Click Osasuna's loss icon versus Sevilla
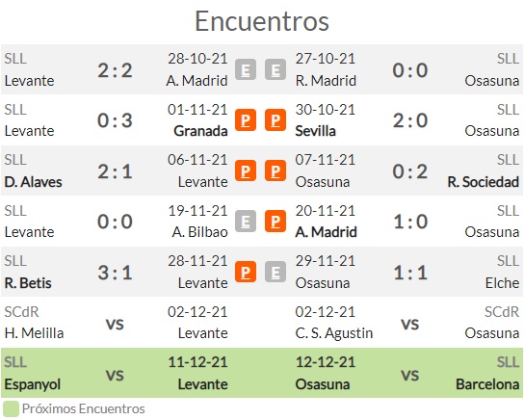The width and height of the screenshot is (524, 420). [275, 120]
